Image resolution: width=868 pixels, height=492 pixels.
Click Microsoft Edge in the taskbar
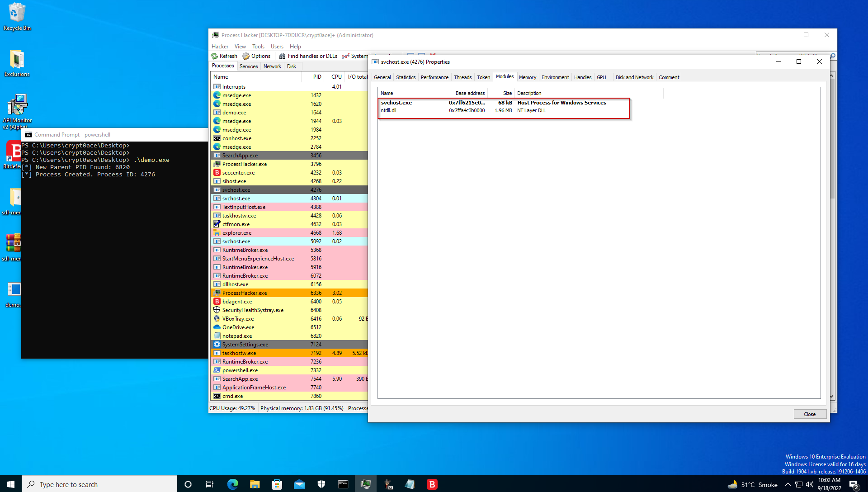[232, 484]
